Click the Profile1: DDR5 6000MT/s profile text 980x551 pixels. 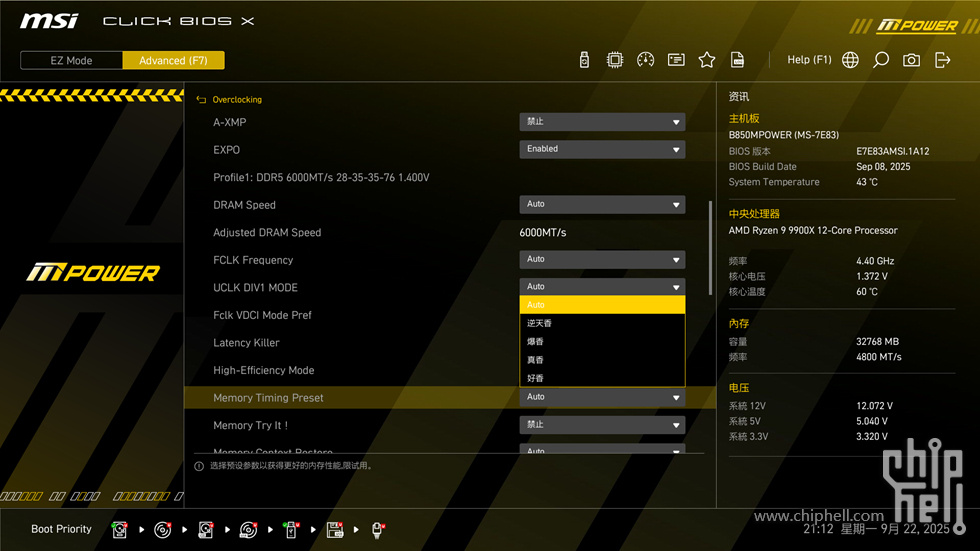[x=321, y=177]
